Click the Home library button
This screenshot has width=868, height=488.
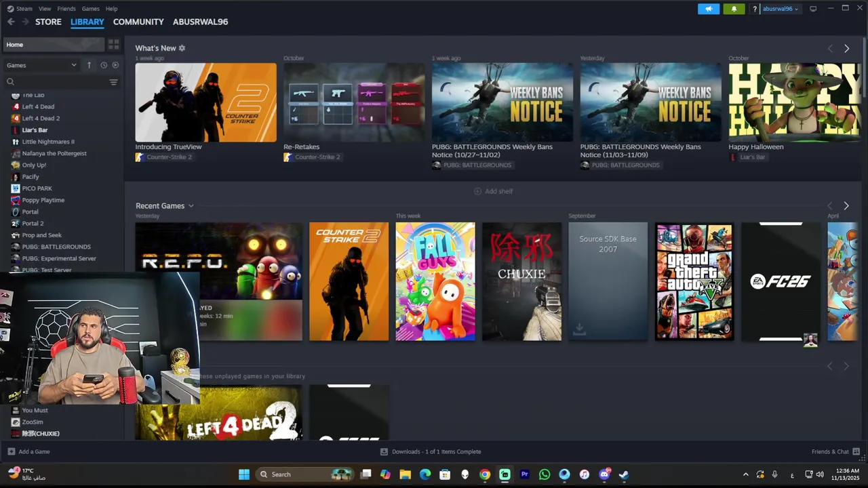54,45
